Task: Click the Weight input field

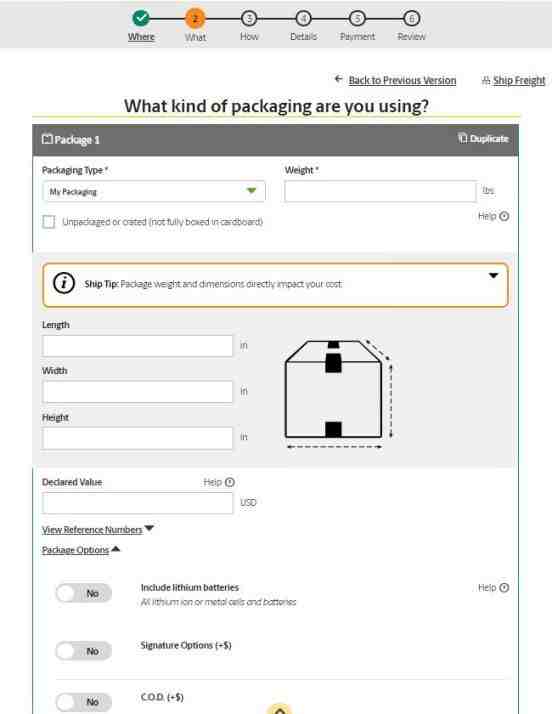Action: pos(380,191)
